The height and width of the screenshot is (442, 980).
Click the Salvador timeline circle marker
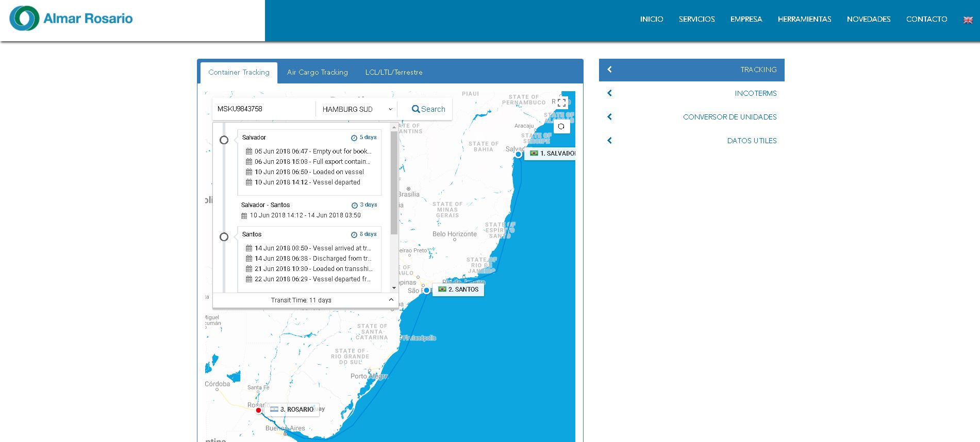point(224,140)
